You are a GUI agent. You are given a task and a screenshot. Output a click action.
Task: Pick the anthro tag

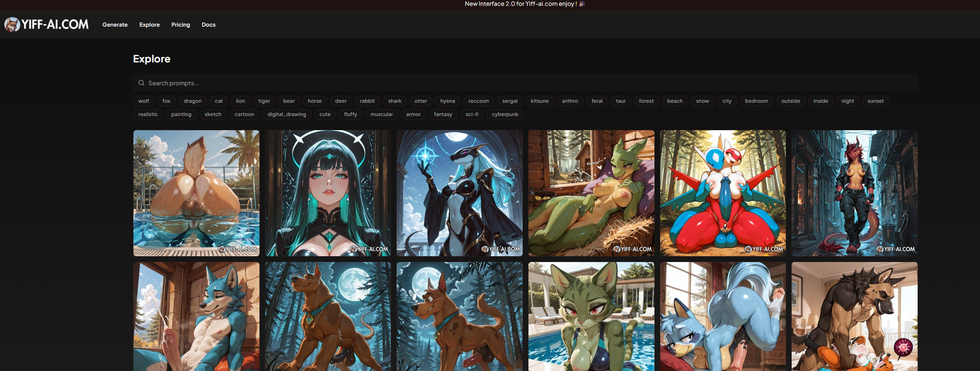point(570,101)
